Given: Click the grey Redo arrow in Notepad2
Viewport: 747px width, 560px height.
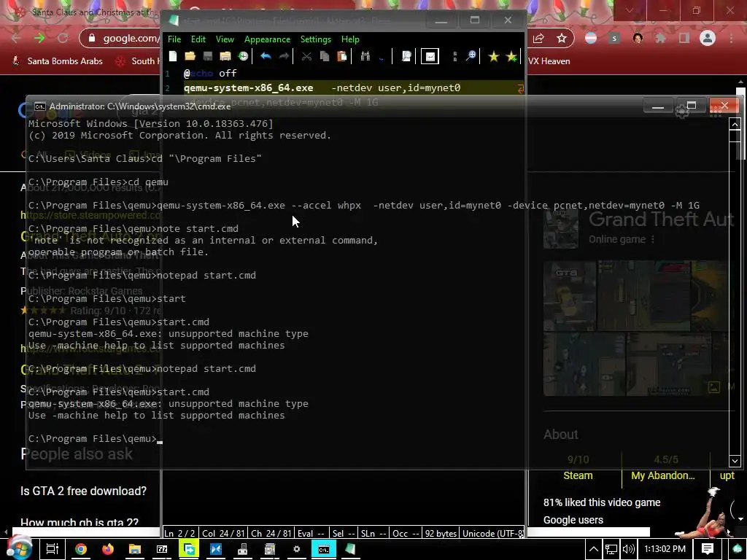Looking at the screenshot, I should 284,56.
